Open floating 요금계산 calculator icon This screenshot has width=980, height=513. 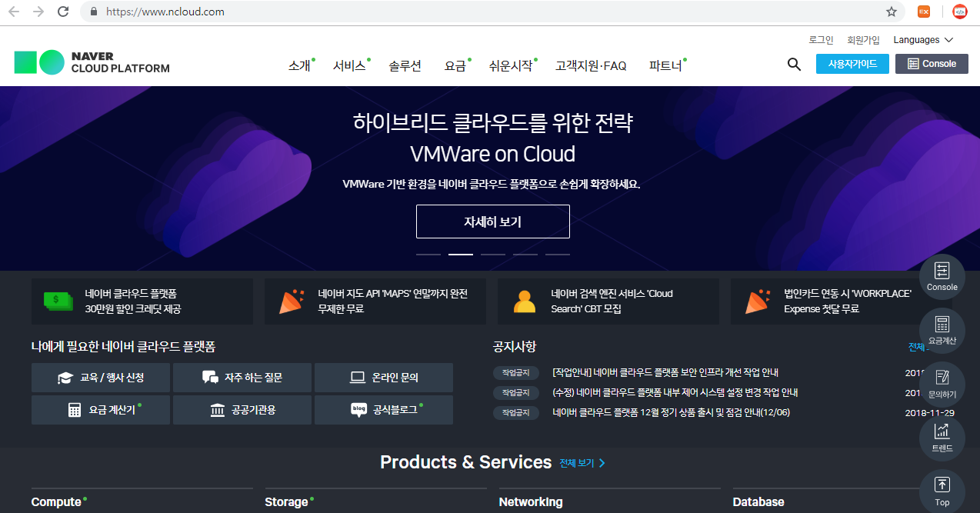click(942, 331)
